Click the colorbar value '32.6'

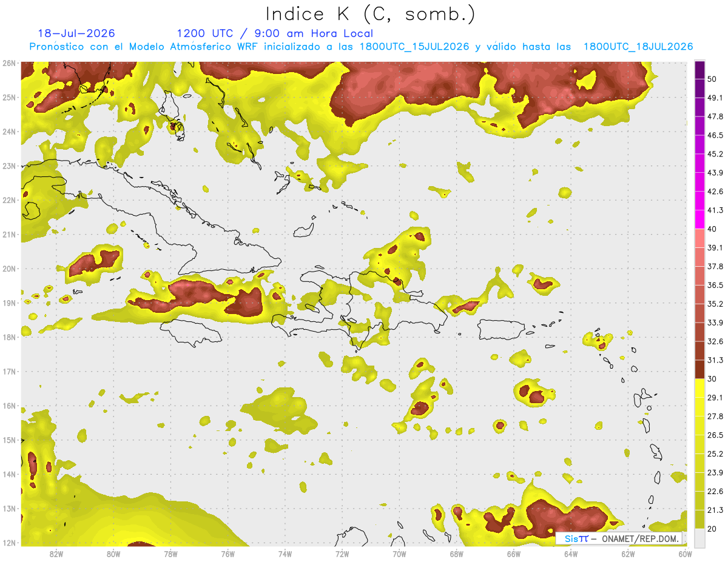coord(715,341)
